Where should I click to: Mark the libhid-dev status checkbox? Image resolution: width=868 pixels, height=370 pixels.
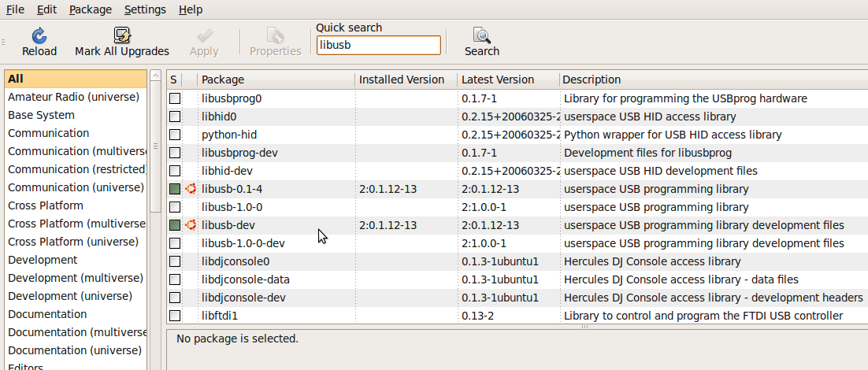click(x=175, y=171)
